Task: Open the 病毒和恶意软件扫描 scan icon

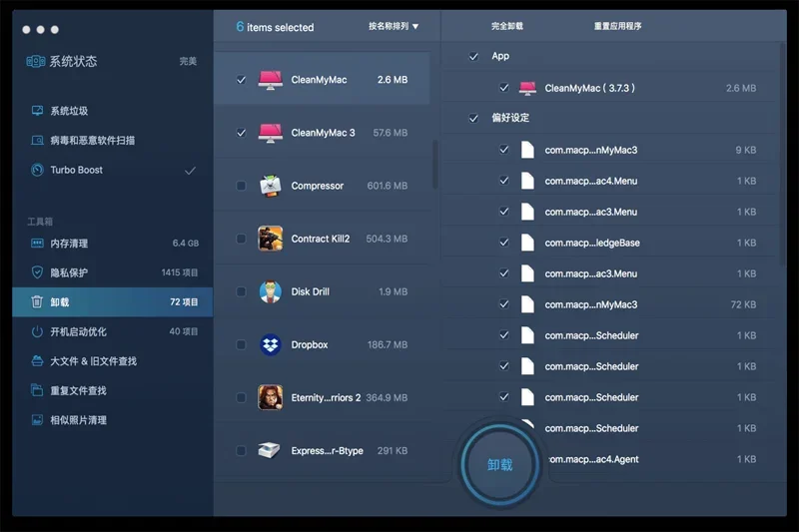Action: coord(37,140)
